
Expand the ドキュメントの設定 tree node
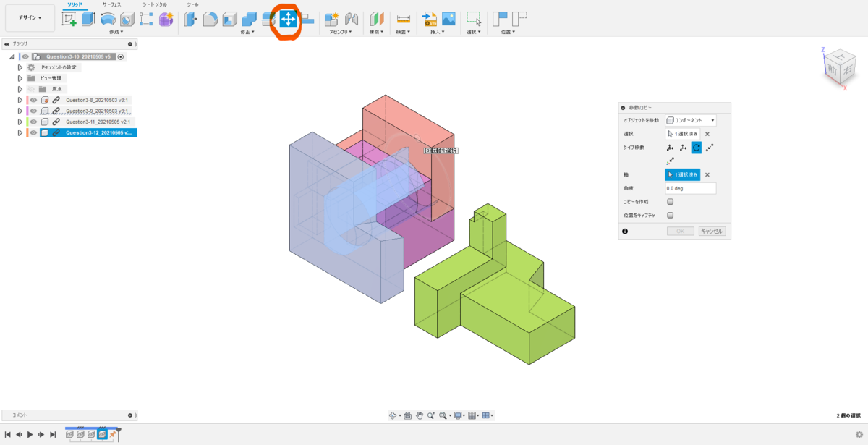click(20, 67)
